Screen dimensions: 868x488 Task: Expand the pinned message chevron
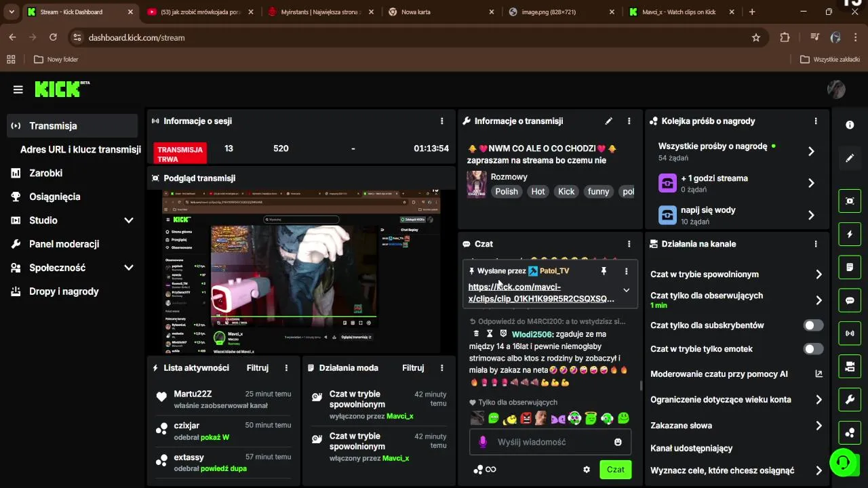point(626,290)
